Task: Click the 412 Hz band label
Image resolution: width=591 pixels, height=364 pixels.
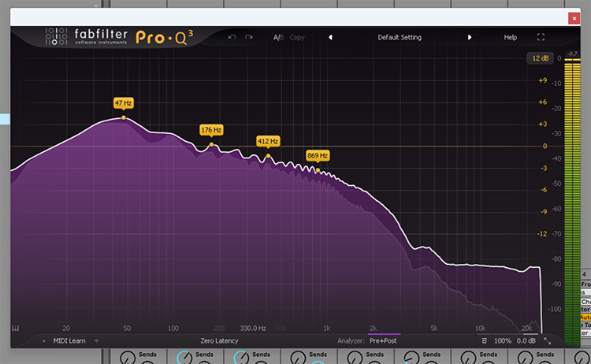Action: (268, 141)
